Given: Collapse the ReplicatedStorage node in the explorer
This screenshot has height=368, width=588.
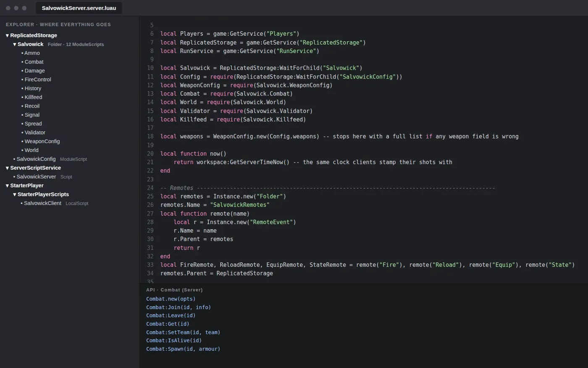Looking at the screenshot, I should 7,35.
